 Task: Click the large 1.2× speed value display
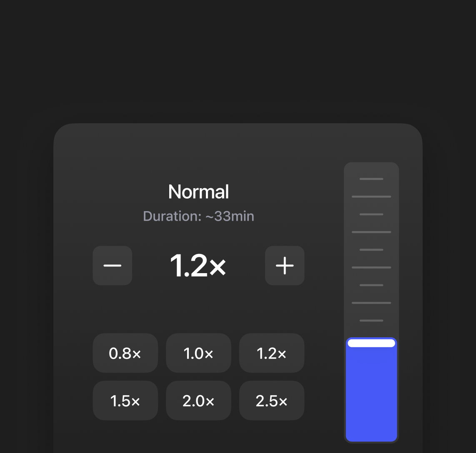198,266
